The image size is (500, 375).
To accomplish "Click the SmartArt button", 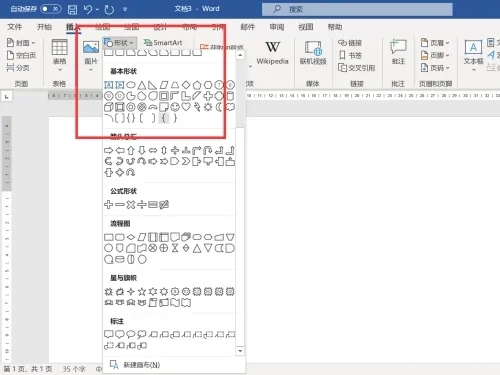I will click(x=163, y=43).
